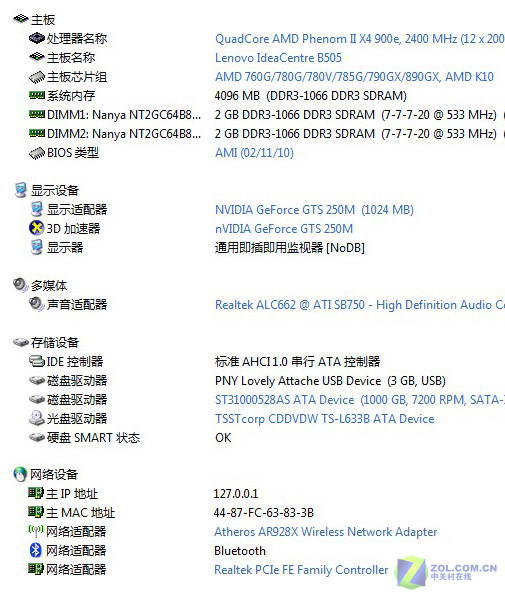Screen dimensions: 505x595
Task: Click the BIOS 类型 chip icon
Action: pos(37,153)
